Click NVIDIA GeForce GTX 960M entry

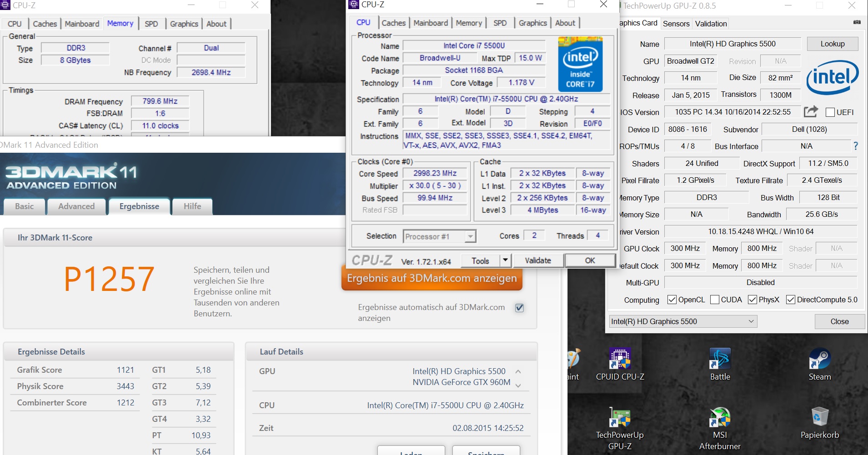click(462, 382)
